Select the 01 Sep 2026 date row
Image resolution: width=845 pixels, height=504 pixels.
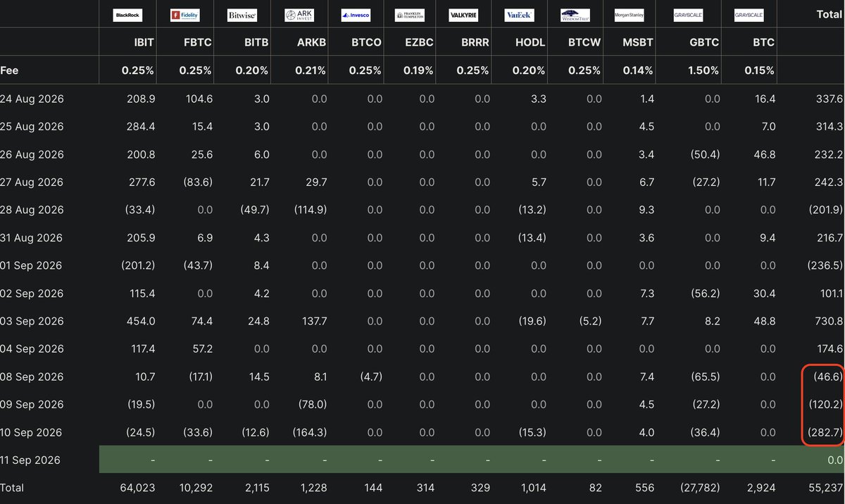pos(422,265)
